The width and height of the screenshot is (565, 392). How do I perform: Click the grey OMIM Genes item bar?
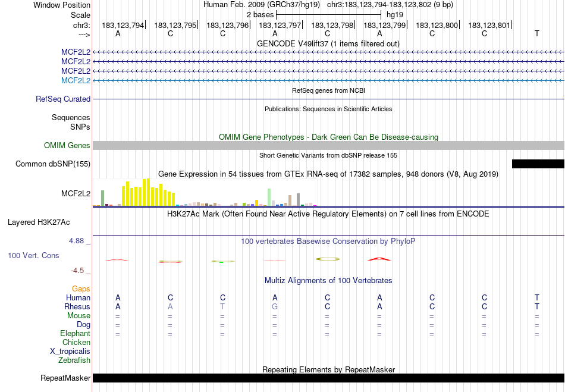[x=328, y=145]
